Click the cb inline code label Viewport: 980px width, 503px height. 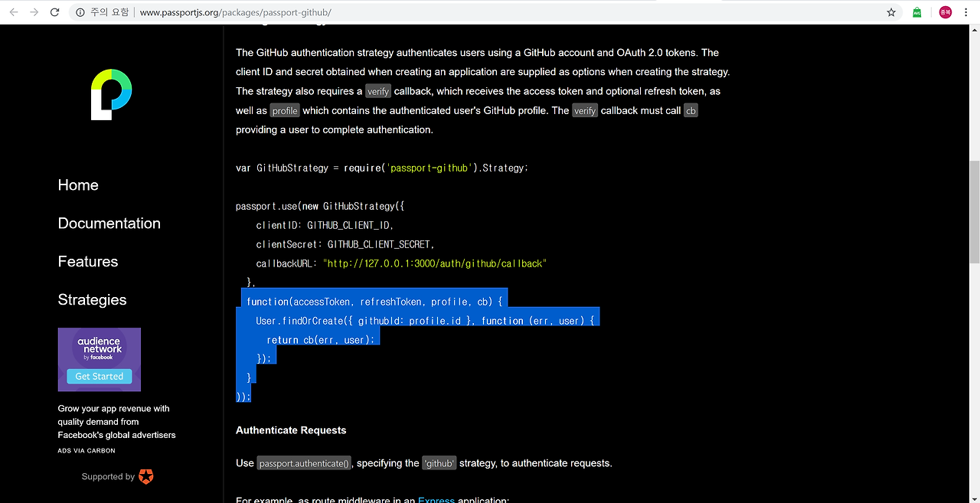(691, 110)
